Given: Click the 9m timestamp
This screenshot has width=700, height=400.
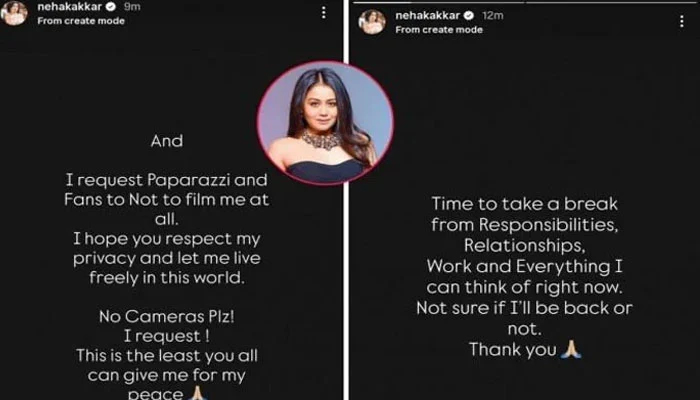Looking at the screenshot, I should point(132,7).
